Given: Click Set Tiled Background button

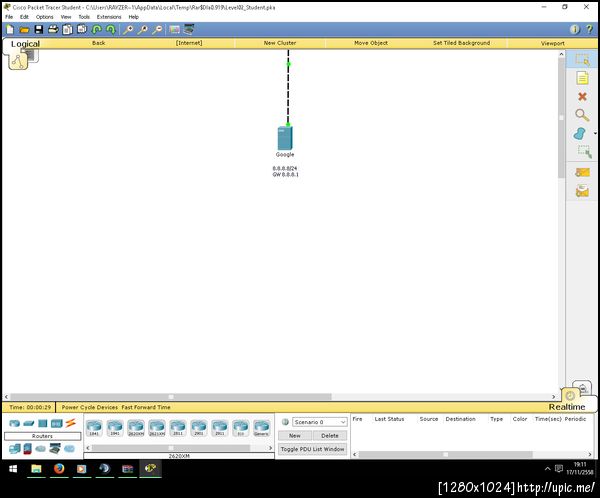Looking at the screenshot, I should [461, 43].
